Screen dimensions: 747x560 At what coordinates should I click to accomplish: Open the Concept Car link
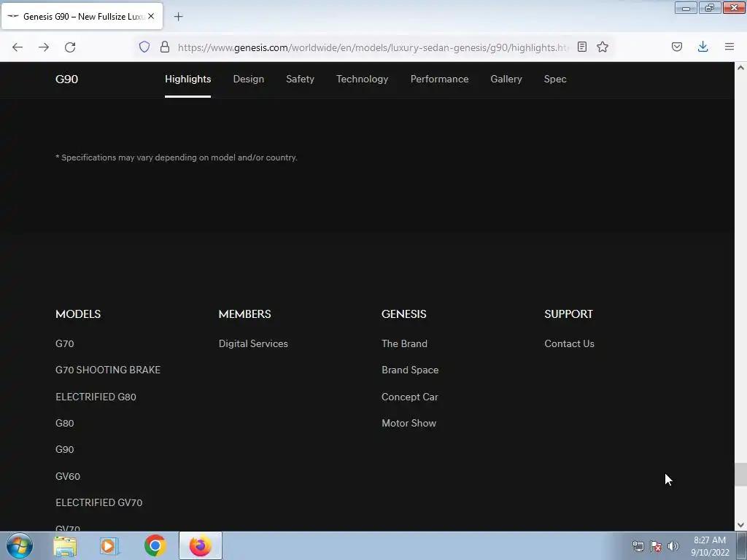[410, 397]
